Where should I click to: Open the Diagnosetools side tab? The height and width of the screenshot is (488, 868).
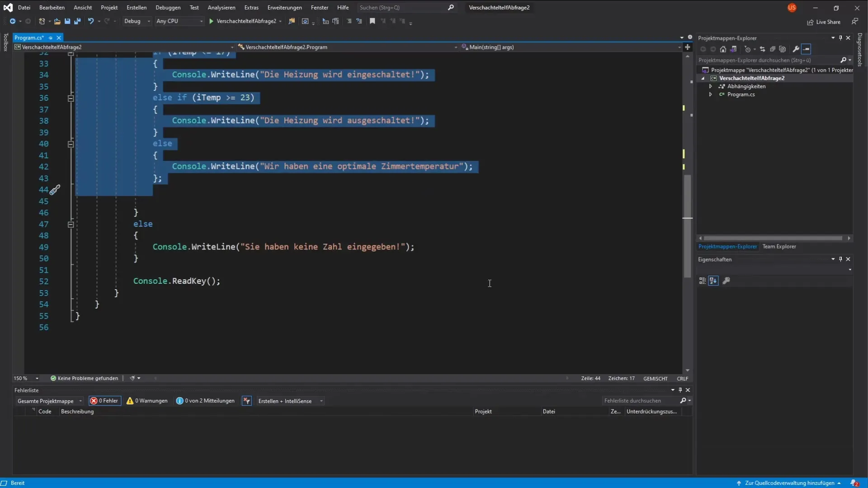point(859,50)
